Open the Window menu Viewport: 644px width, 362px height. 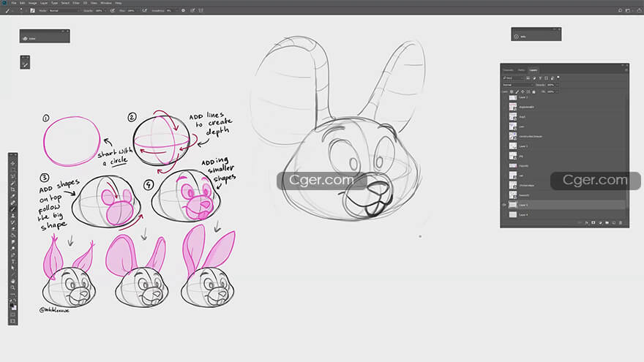(106, 3)
